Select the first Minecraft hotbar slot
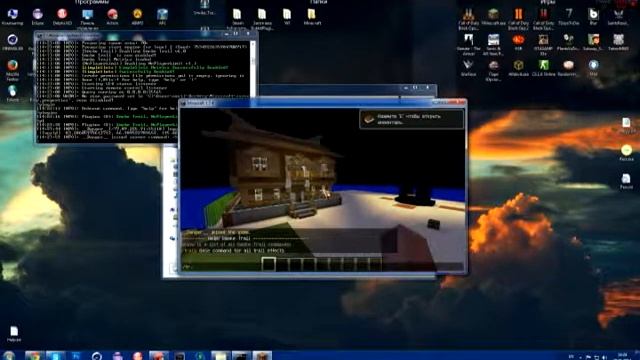Image resolution: width=640 pixels, height=360 pixels. [x=269, y=264]
